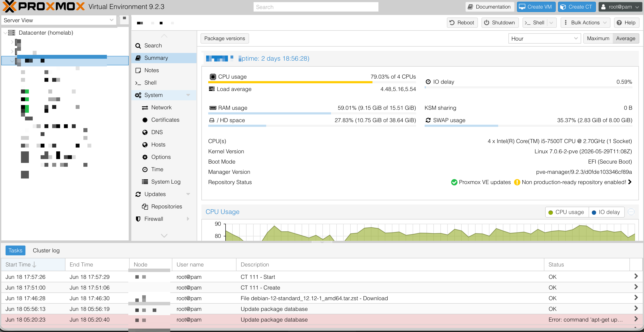Click the green check next to Proxmox VE updates
The height and width of the screenshot is (332, 644).
click(454, 182)
